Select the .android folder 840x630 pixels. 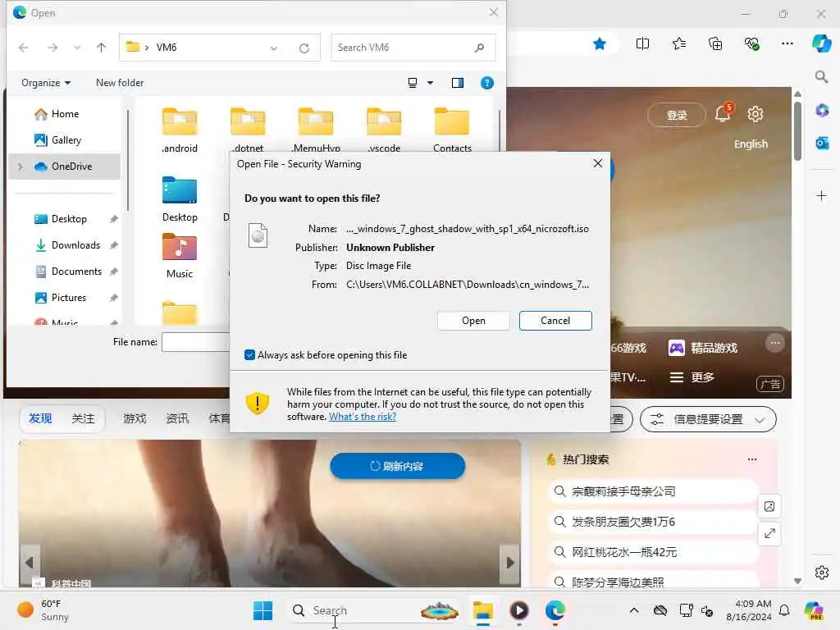180,130
